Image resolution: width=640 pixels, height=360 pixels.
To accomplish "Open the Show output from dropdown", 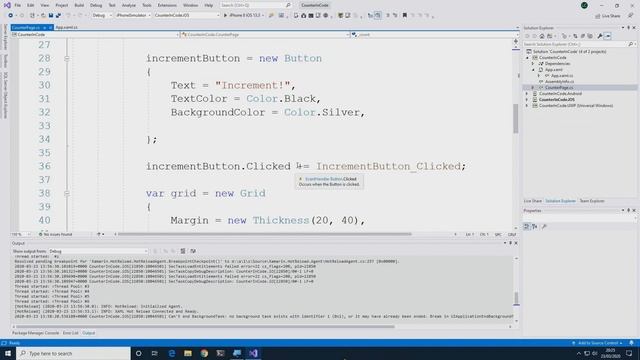I will point(98,251).
